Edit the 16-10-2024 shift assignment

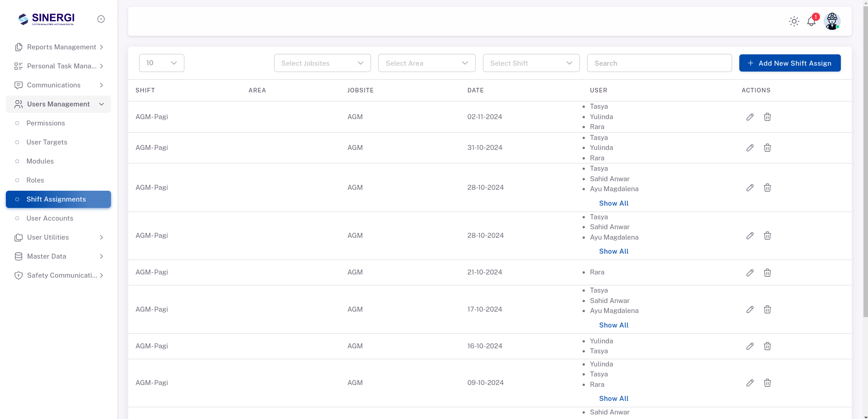pos(750,346)
